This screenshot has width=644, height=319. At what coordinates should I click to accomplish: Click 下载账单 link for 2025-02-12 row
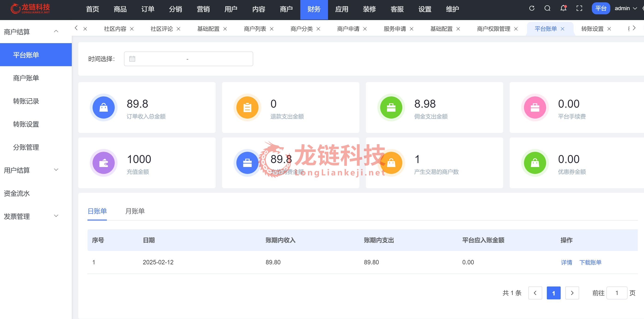click(x=590, y=262)
